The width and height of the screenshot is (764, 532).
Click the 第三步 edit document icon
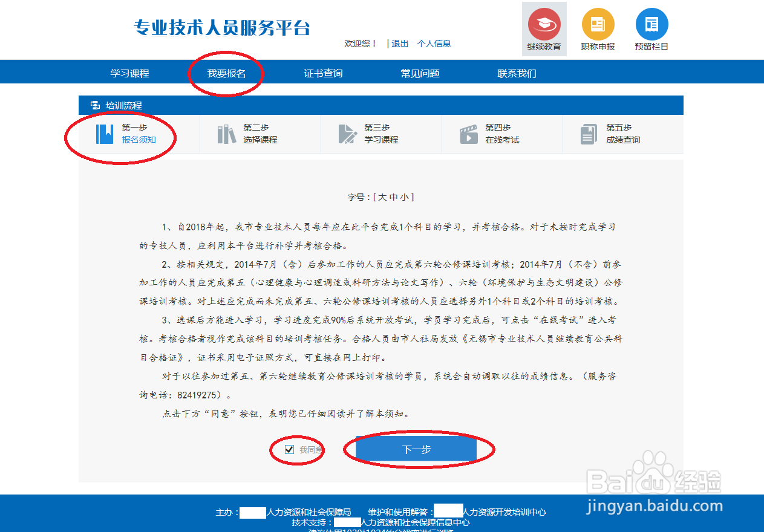[347, 134]
